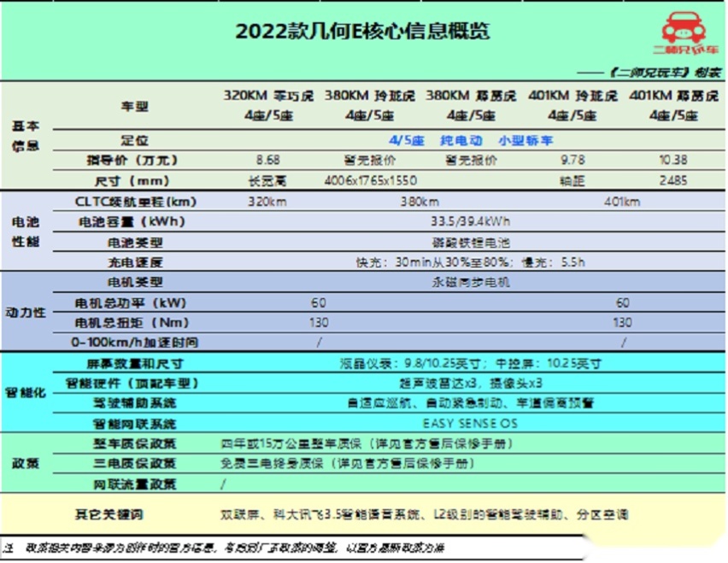Select the "《二师兄玩车》制表" credit text
728x563 pixels.
pyautogui.click(x=666, y=72)
